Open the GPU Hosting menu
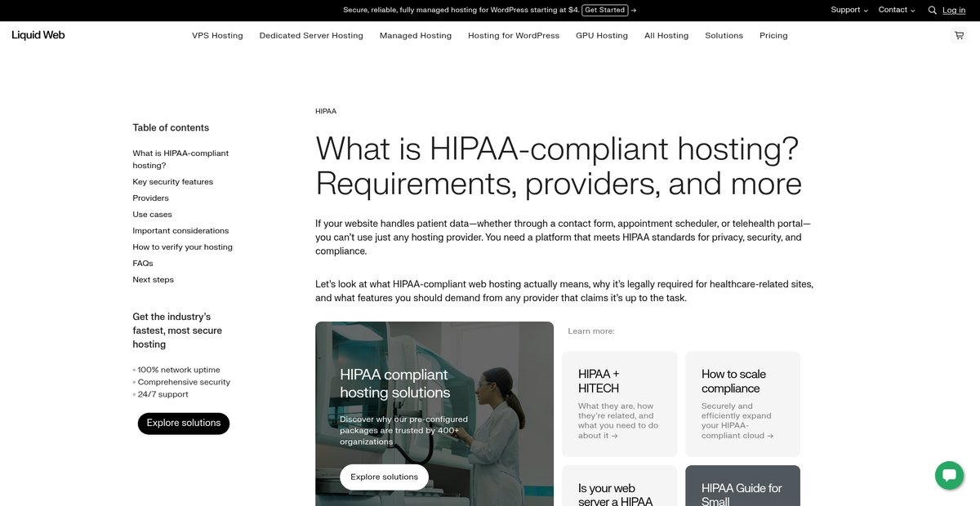The height and width of the screenshot is (506, 980). [602, 36]
